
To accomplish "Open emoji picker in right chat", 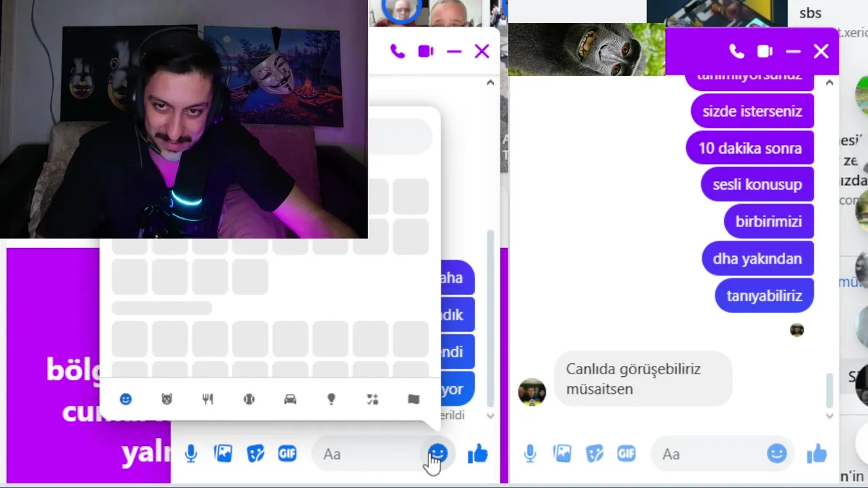I will (776, 453).
